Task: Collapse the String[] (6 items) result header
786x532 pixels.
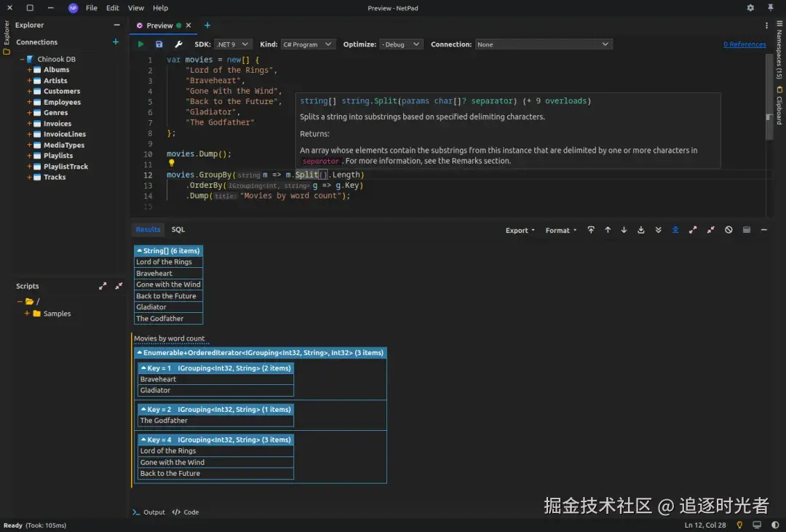Action: point(168,250)
